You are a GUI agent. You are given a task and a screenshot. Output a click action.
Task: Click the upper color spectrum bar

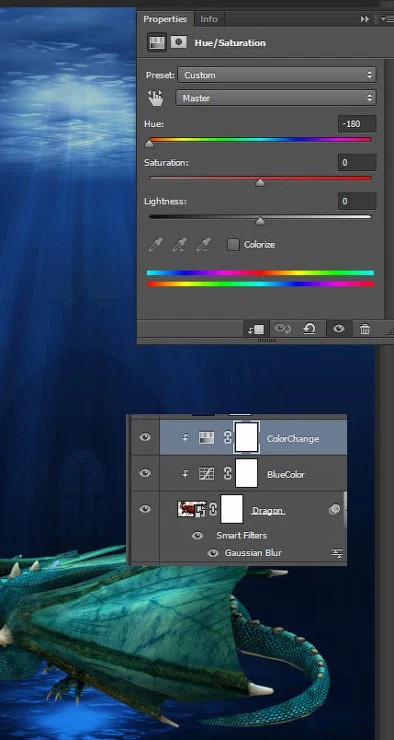(260, 273)
